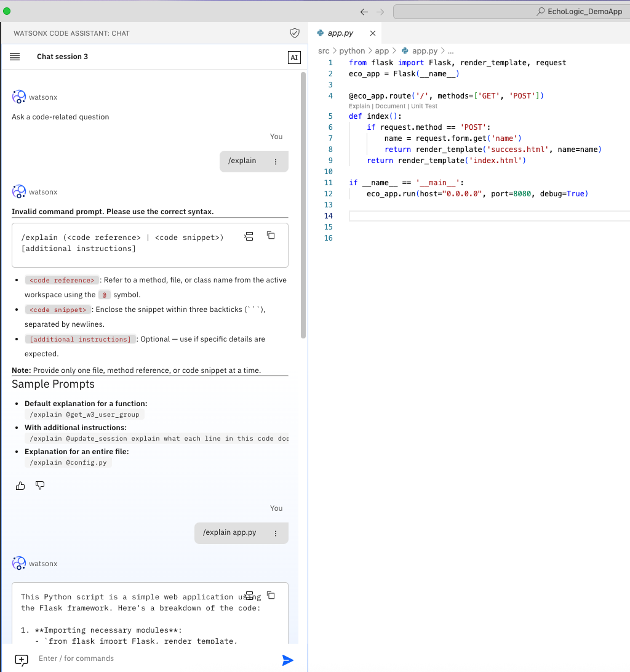Open options menu for /explain app.py message
Viewport: 630px width, 672px height.
coord(276,533)
